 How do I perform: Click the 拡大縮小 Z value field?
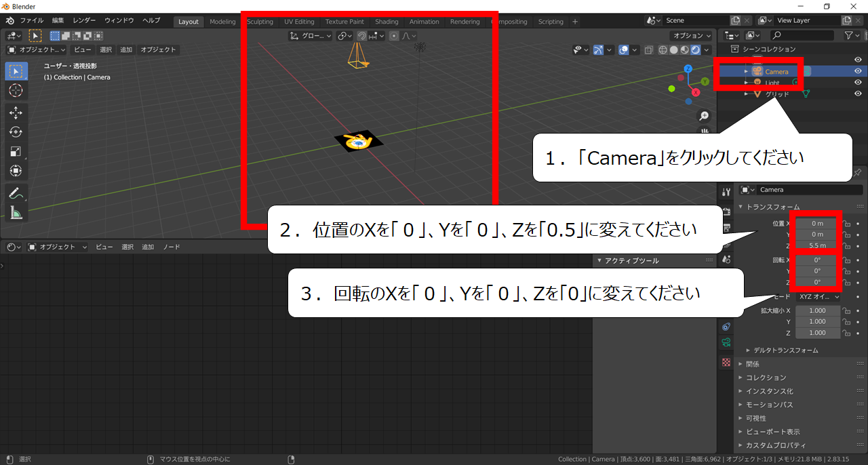(818, 333)
